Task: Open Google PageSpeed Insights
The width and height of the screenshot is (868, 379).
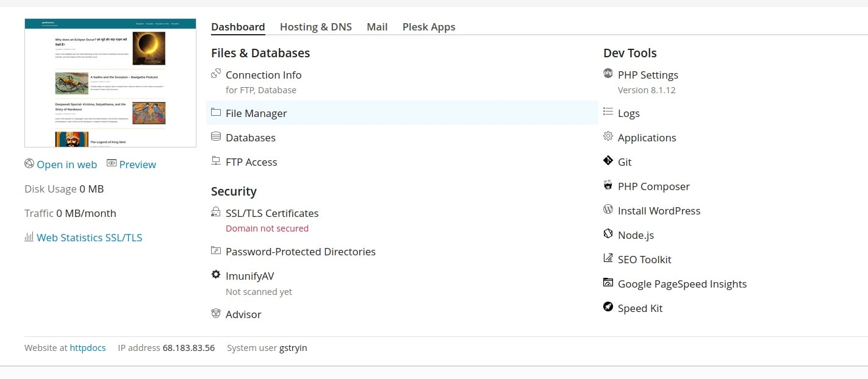Action: 683,284
